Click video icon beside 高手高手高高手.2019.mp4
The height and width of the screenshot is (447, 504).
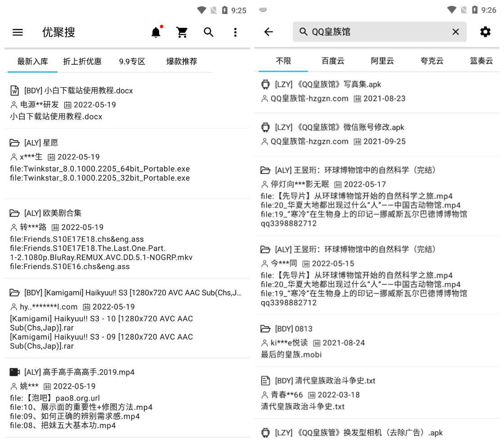14,372
